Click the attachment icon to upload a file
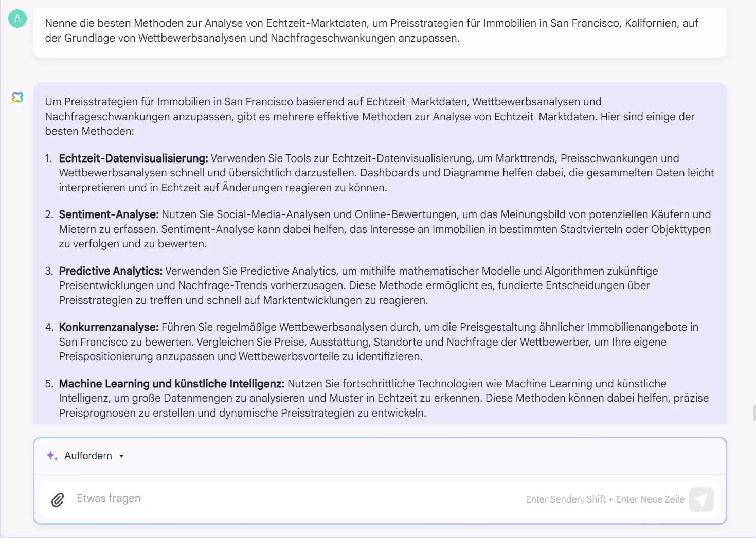 58,498
